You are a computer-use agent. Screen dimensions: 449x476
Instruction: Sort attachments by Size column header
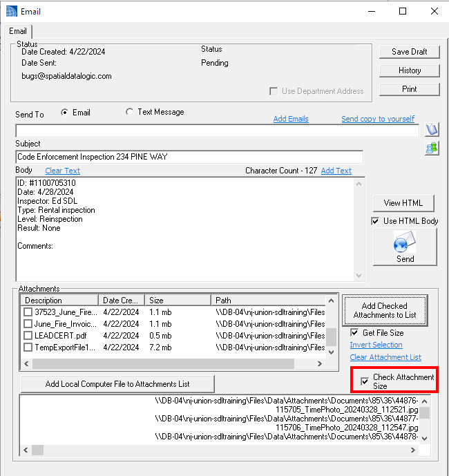click(178, 301)
